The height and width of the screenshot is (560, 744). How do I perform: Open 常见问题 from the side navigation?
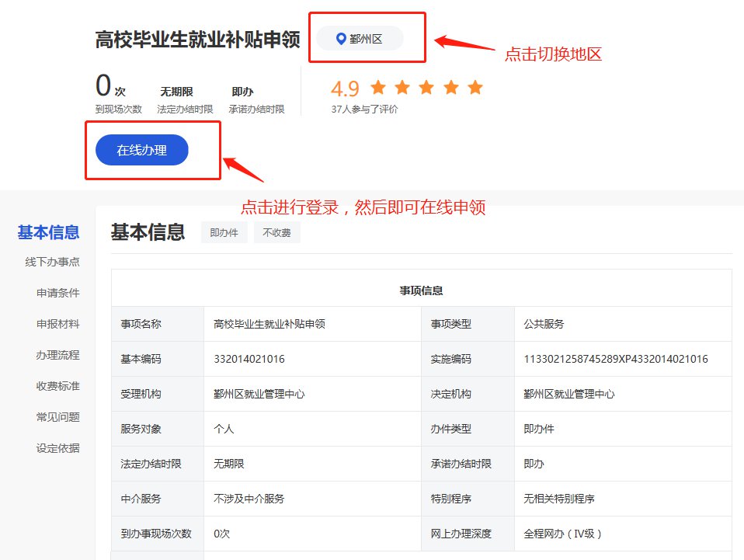click(x=57, y=417)
